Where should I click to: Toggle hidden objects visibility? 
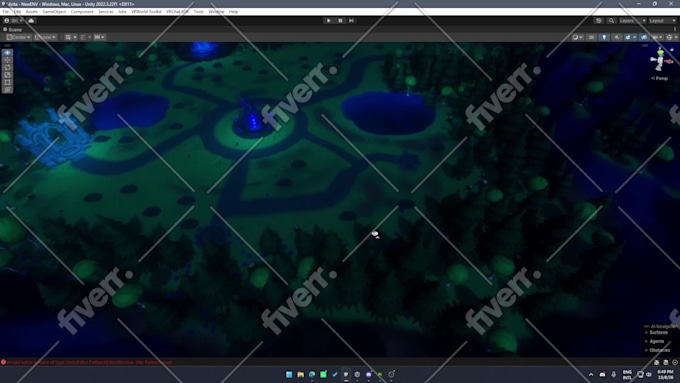[644, 37]
